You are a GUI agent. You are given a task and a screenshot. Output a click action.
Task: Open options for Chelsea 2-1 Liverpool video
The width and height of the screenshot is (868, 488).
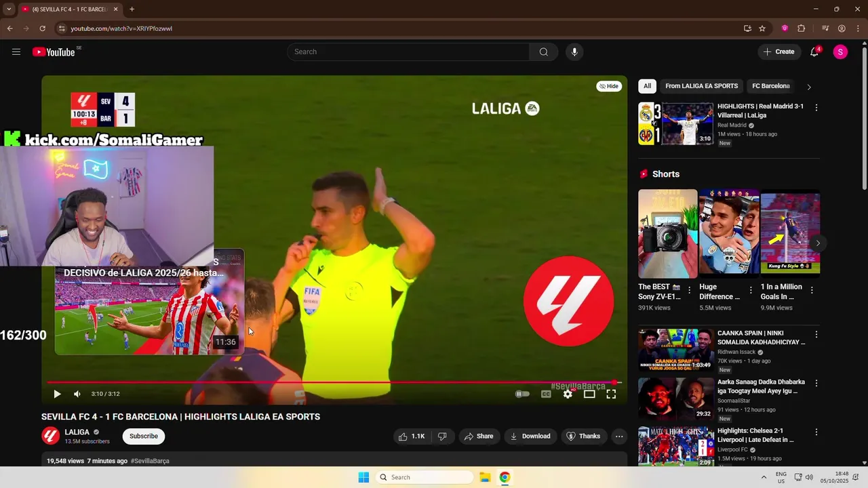pyautogui.click(x=816, y=432)
